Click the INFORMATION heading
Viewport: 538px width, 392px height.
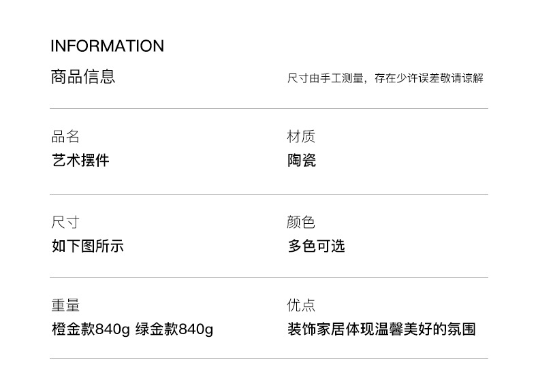click(x=108, y=46)
